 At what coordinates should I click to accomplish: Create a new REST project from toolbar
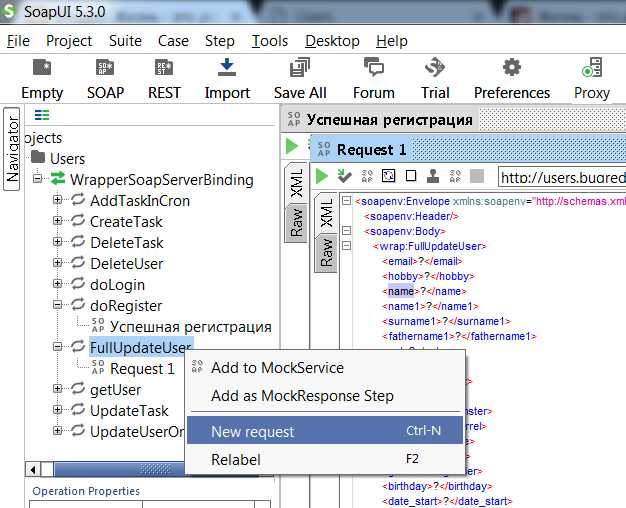point(164,67)
